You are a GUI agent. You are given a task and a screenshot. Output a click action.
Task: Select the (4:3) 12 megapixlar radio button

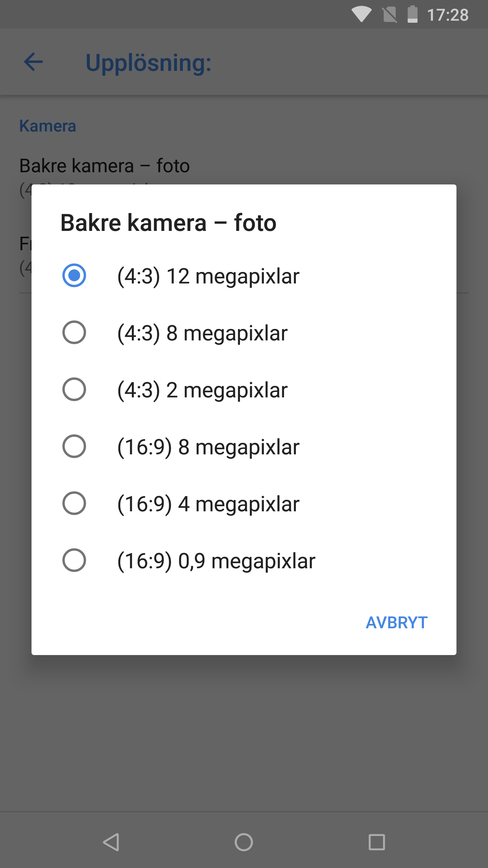tap(74, 275)
